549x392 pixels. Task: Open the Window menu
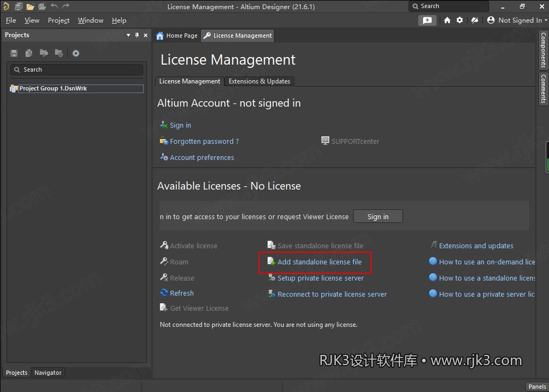coord(90,20)
